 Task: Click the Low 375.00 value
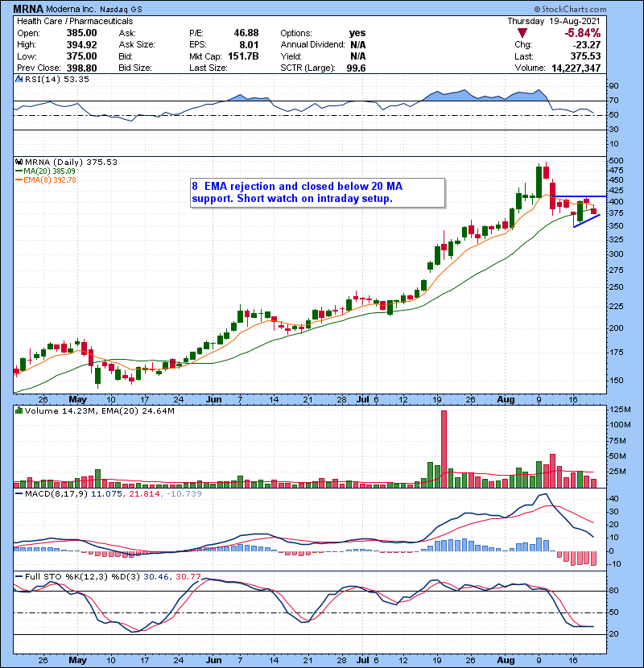point(81,56)
